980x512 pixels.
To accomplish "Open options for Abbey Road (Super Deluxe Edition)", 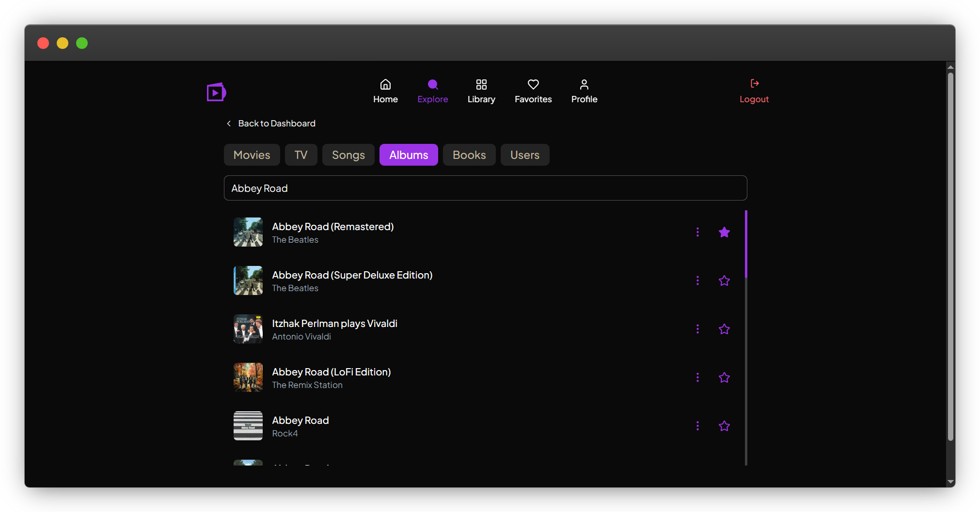I will pyautogui.click(x=697, y=280).
